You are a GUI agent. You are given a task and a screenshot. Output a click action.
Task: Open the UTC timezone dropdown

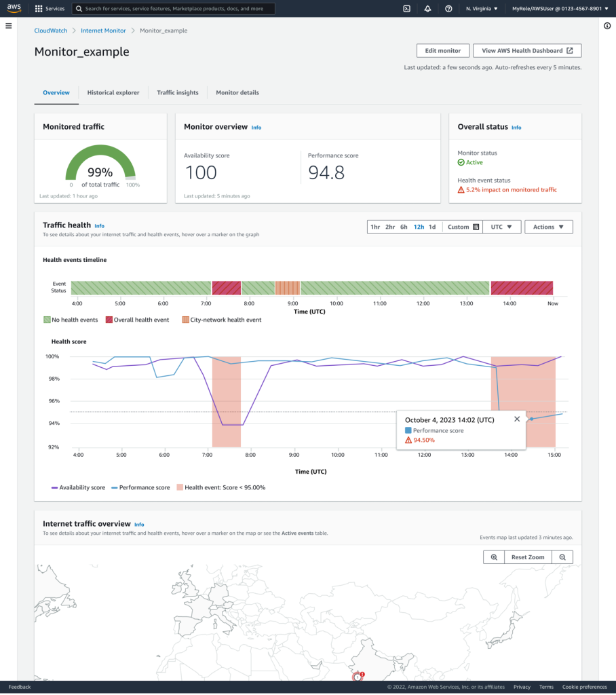(501, 227)
